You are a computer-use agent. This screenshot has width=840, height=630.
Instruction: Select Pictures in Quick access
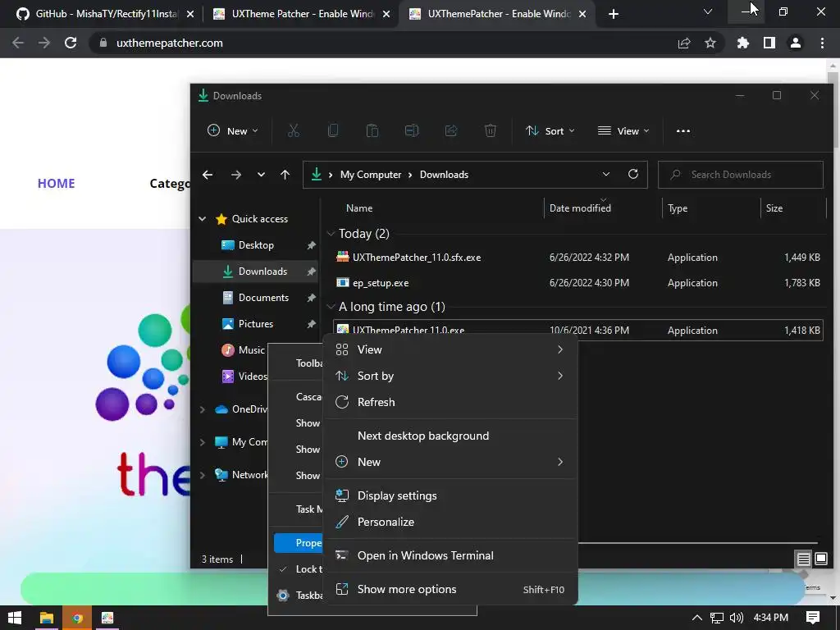256,323
